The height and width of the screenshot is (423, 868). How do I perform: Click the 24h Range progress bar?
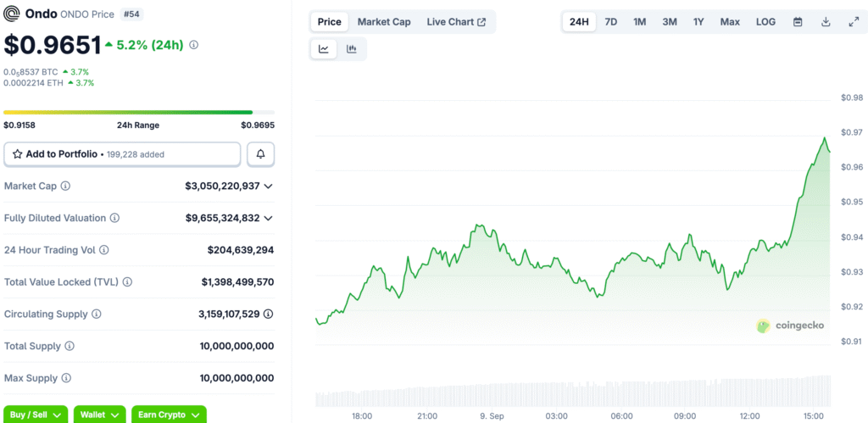139,113
